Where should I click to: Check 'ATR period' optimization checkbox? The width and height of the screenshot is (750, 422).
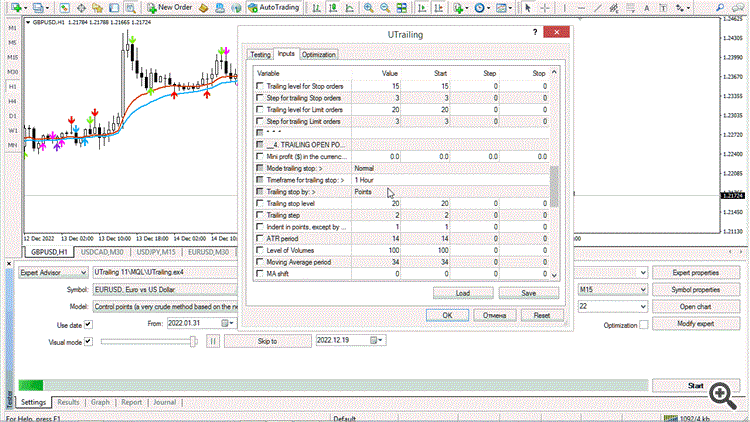pos(260,238)
